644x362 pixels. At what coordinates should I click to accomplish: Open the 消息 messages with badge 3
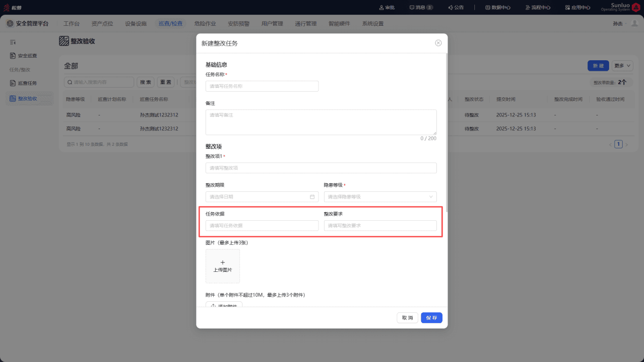pos(421,8)
